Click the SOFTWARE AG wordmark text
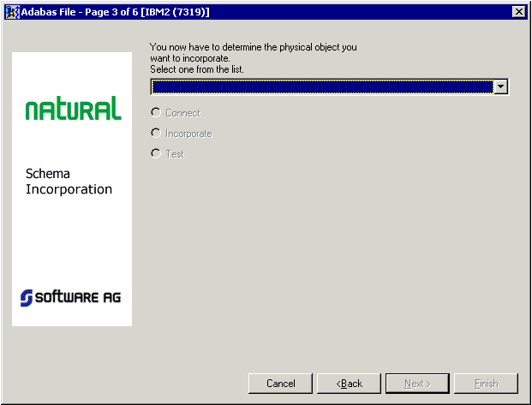This screenshot has height=405, width=532. (78, 297)
